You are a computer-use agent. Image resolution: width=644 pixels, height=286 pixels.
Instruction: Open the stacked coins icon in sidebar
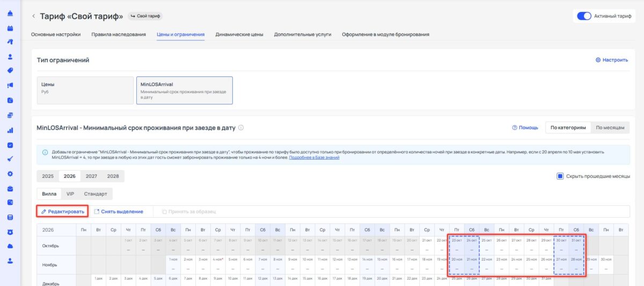click(10, 115)
